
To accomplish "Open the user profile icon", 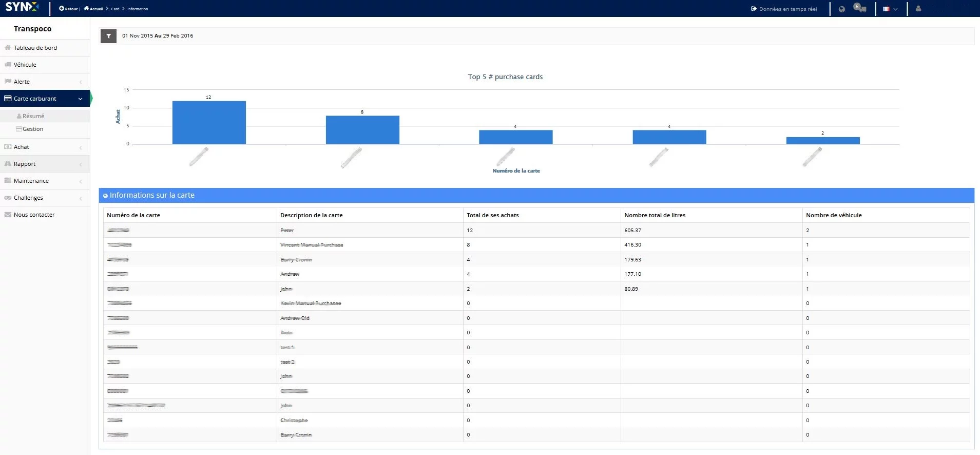I will point(918,9).
